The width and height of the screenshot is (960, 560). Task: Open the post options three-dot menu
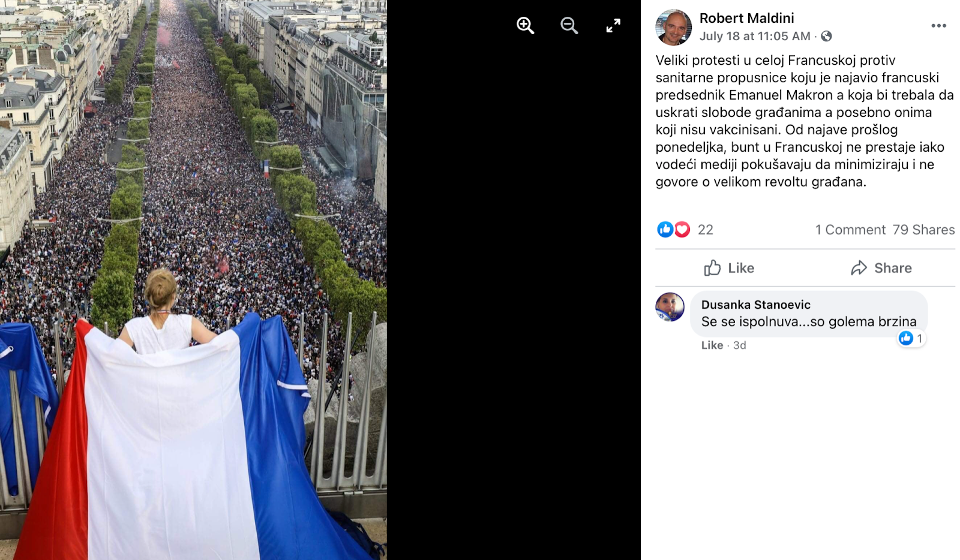[938, 26]
